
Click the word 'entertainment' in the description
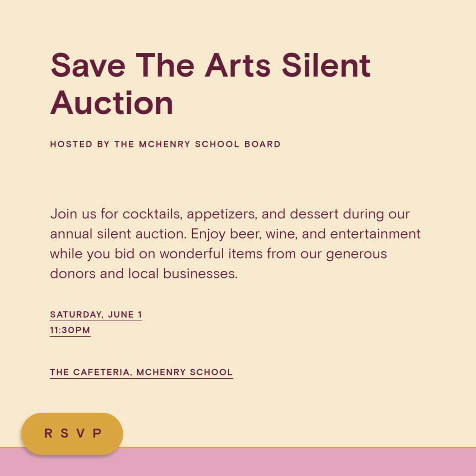pos(375,234)
